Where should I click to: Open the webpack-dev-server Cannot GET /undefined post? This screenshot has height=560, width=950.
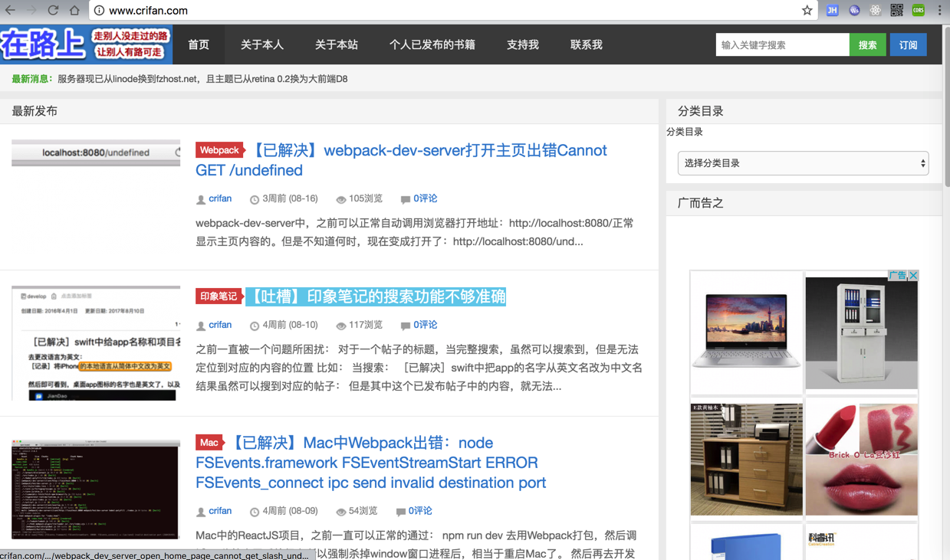401,160
